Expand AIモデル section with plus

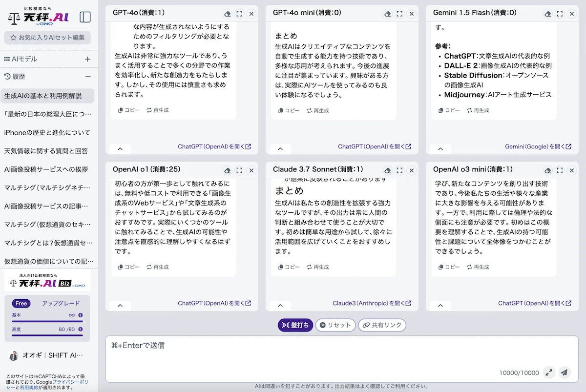point(88,59)
